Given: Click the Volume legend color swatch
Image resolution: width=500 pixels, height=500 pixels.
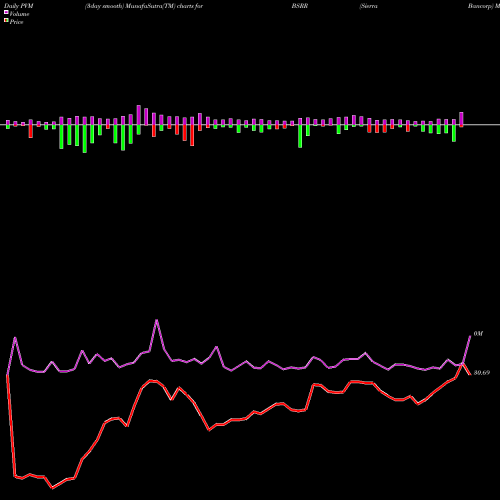Looking at the screenshot, I should click(x=6, y=13).
